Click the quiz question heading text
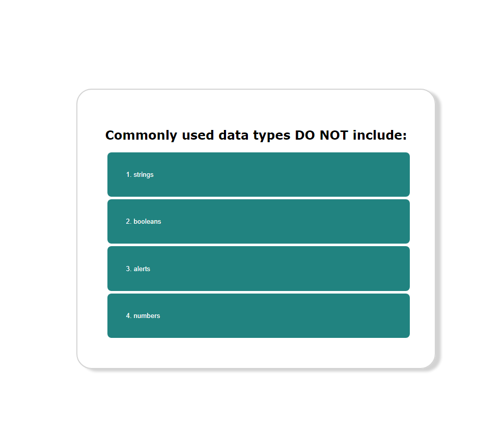Viewport: 504px width, 423px height. coord(256,135)
